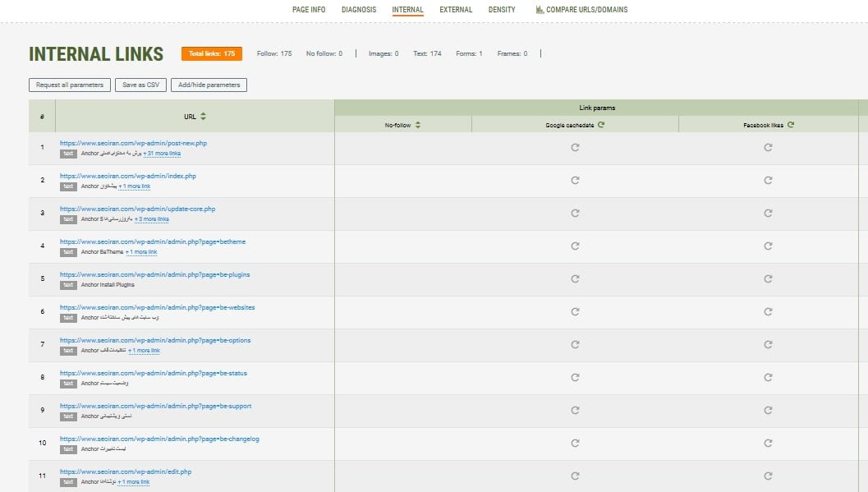This screenshot has height=492, width=868.
Task: Refresh Google cachedate for page=betheme row
Action: pos(575,246)
